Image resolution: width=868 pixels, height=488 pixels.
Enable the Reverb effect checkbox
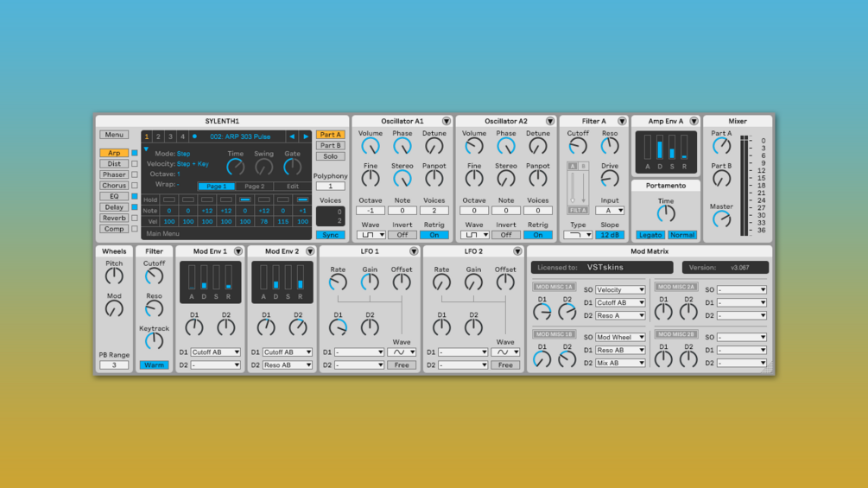[x=135, y=218]
